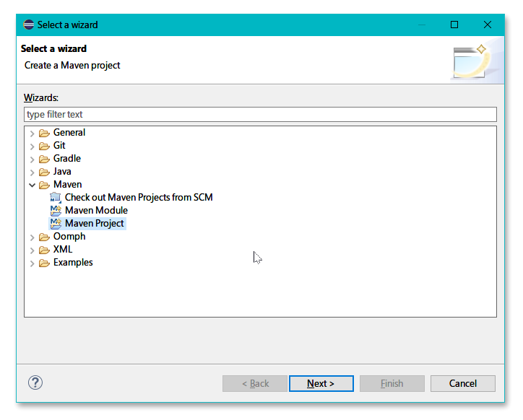Click the Cancel button
The height and width of the screenshot is (420, 523).
pyautogui.click(x=462, y=384)
